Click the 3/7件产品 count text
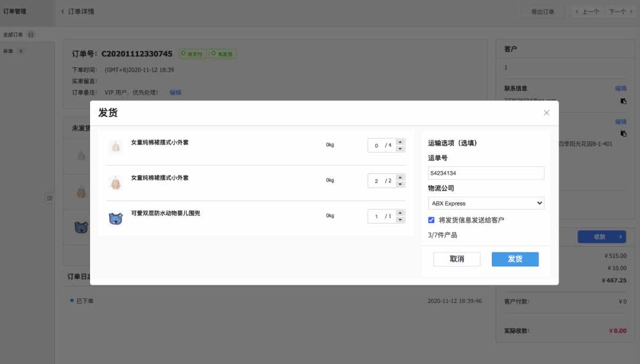The image size is (640, 364). 443,235
